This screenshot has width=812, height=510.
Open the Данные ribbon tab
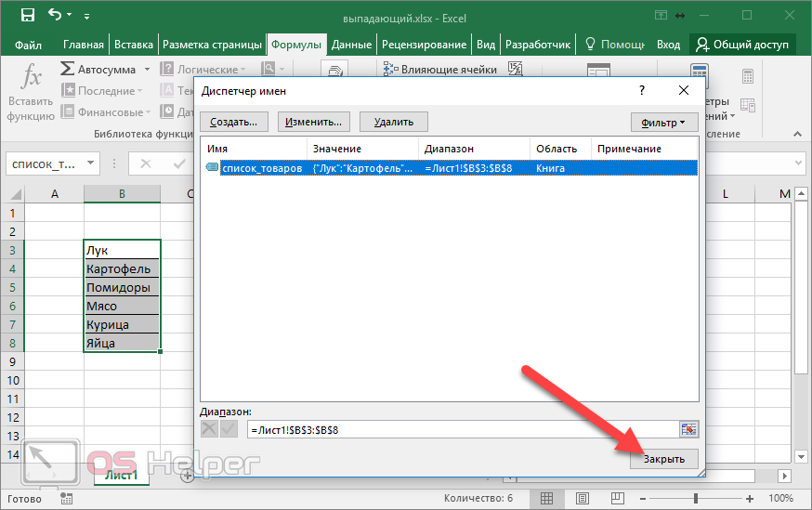coord(351,45)
